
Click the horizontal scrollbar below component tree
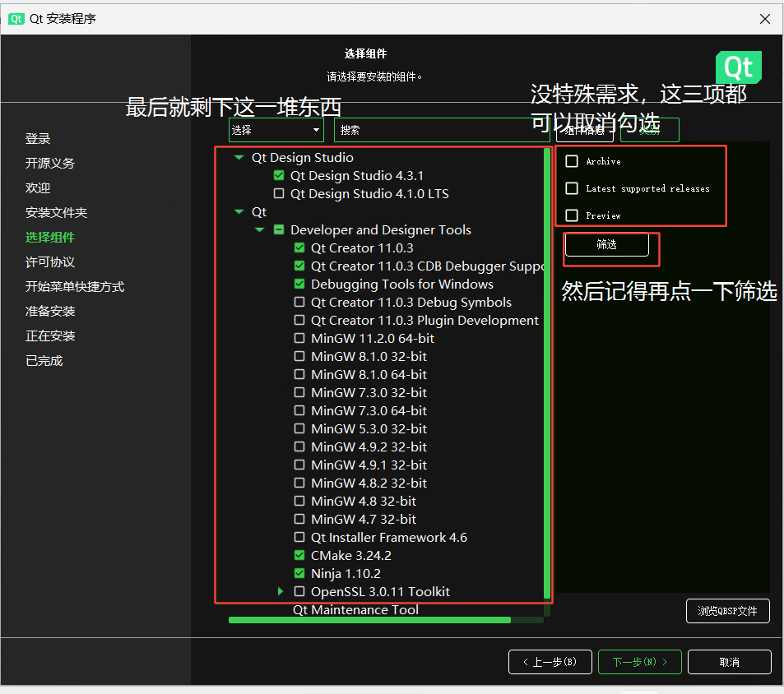369,620
